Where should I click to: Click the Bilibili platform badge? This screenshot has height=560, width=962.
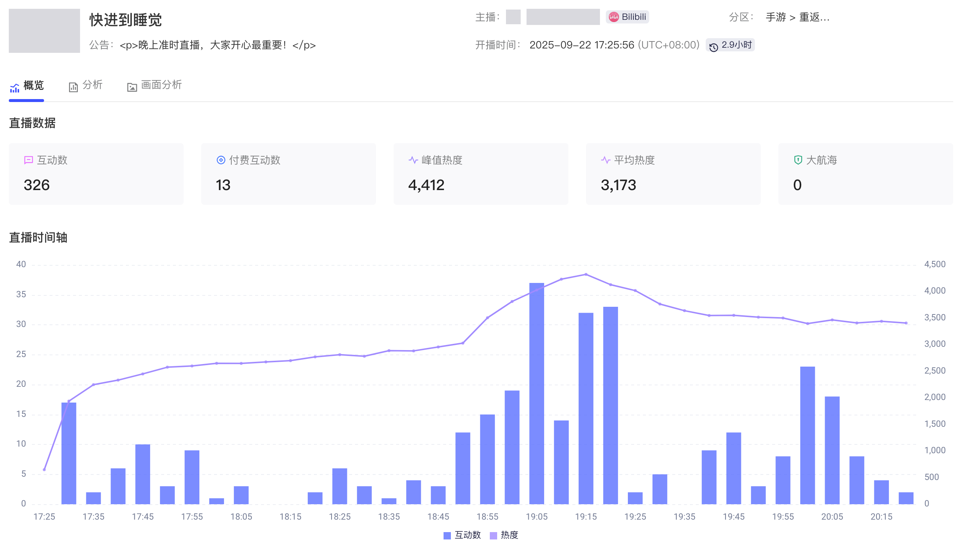point(627,17)
